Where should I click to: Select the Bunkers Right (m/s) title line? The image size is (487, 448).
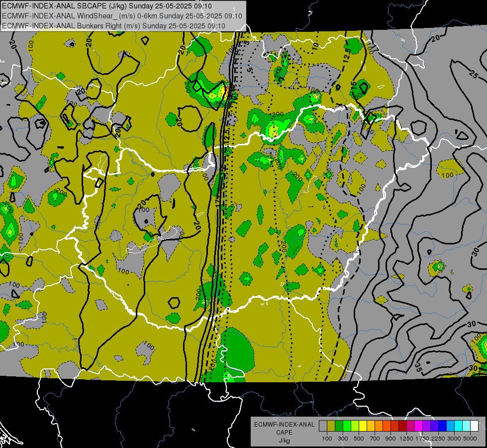coord(113,26)
